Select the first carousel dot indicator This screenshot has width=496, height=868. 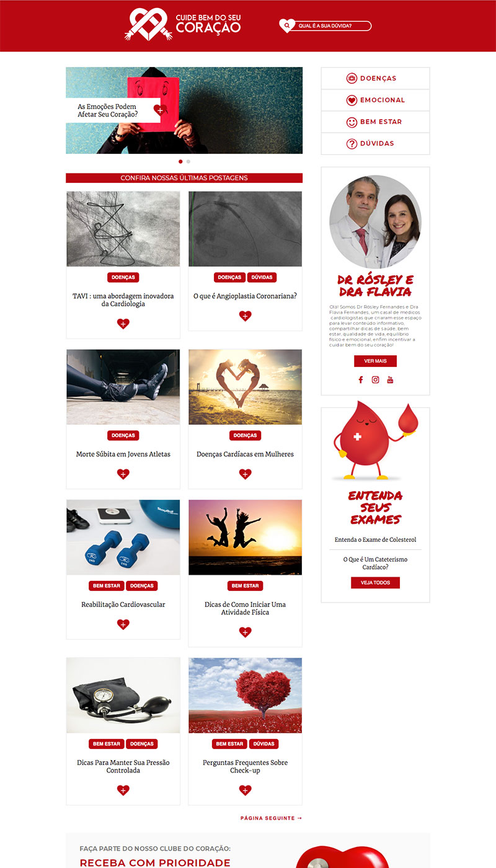tap(180, 161)
